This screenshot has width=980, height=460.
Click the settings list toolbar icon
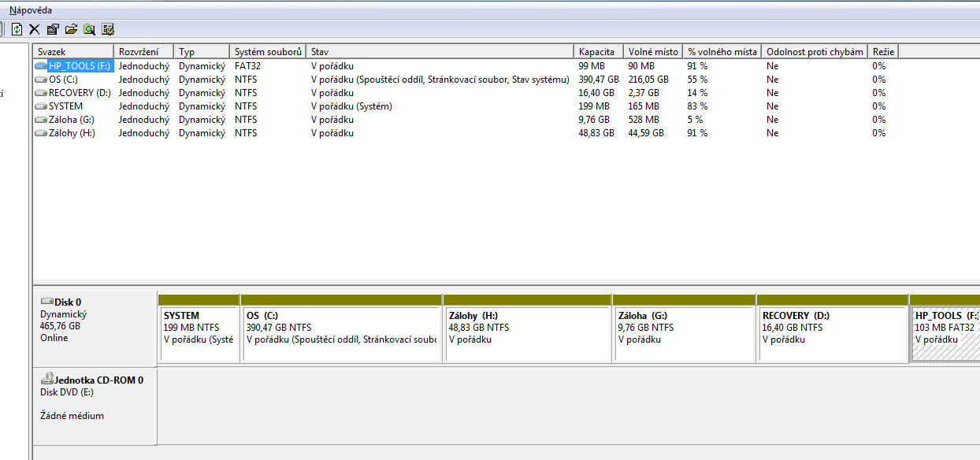tap(108, 29)
